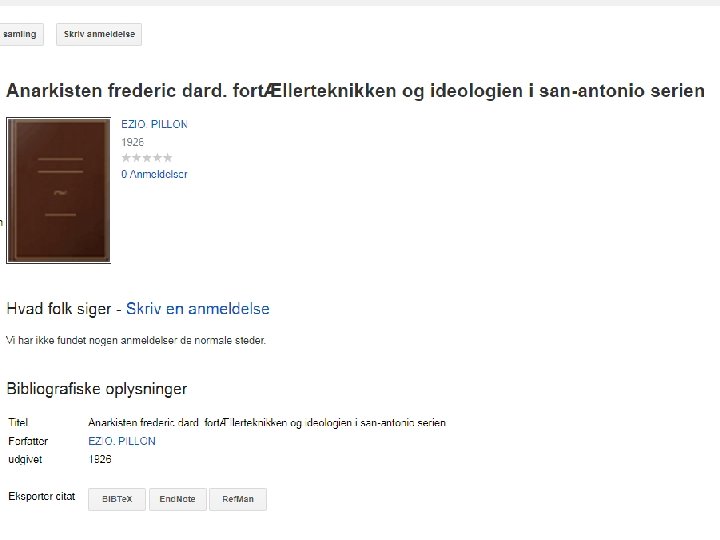
Task: Click the Skriv anmeldelse button
Action: click(99, 34)
